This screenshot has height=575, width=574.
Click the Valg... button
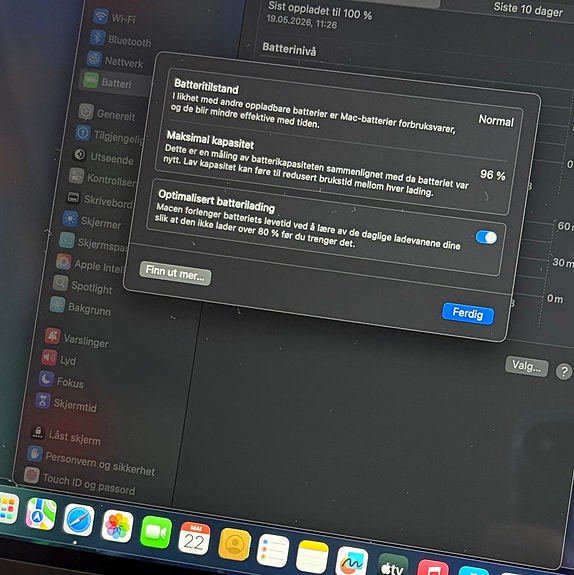click(x=526, y=366)
